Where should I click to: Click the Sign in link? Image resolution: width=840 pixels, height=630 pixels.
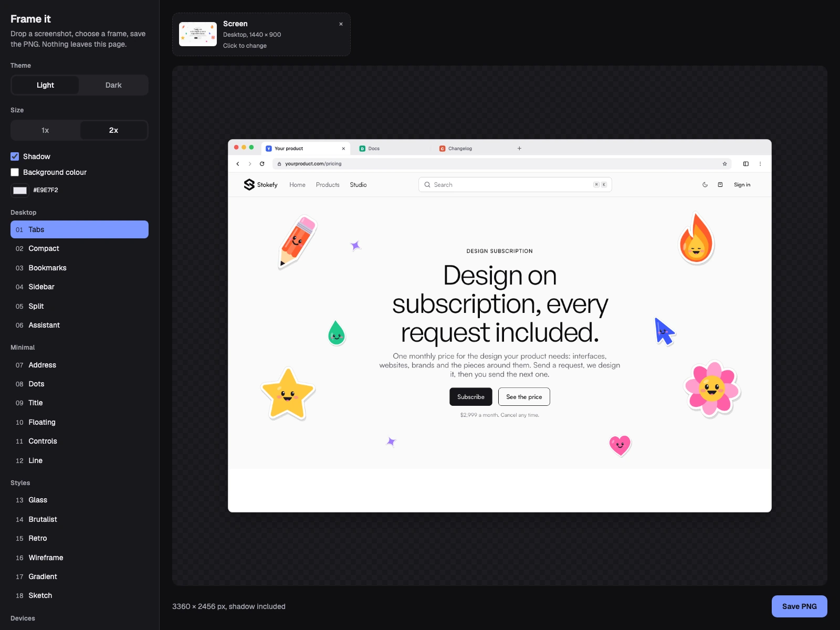click(742, 185)
